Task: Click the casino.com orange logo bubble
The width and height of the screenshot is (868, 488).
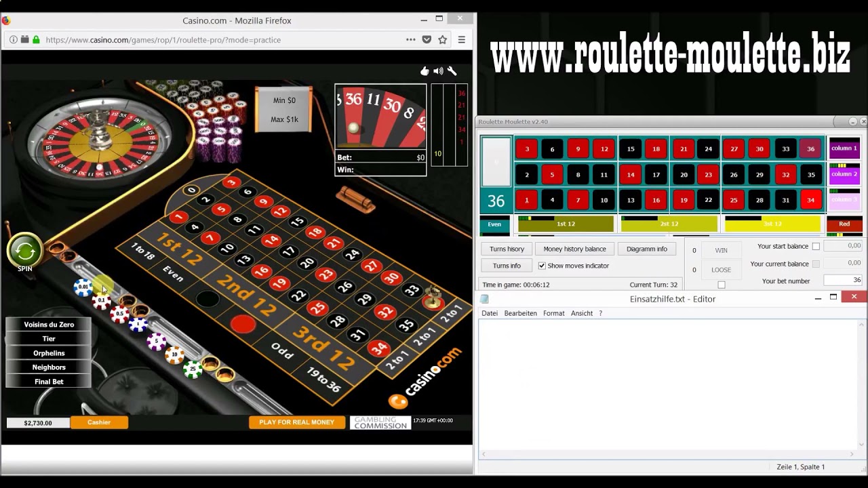Action: (399, 402)
